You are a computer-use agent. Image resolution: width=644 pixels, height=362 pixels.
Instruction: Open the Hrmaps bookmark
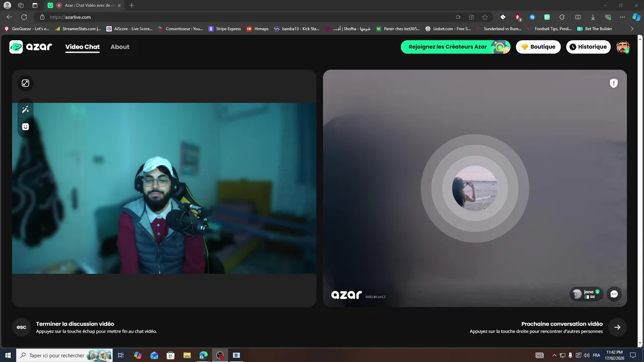pyautogui.click(x=258, y=29)
